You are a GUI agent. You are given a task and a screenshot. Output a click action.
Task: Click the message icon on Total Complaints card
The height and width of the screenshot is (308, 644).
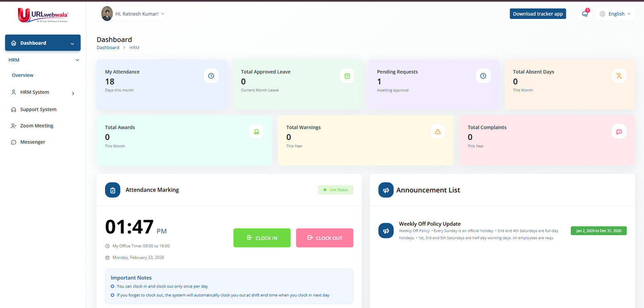pos(619,132)
